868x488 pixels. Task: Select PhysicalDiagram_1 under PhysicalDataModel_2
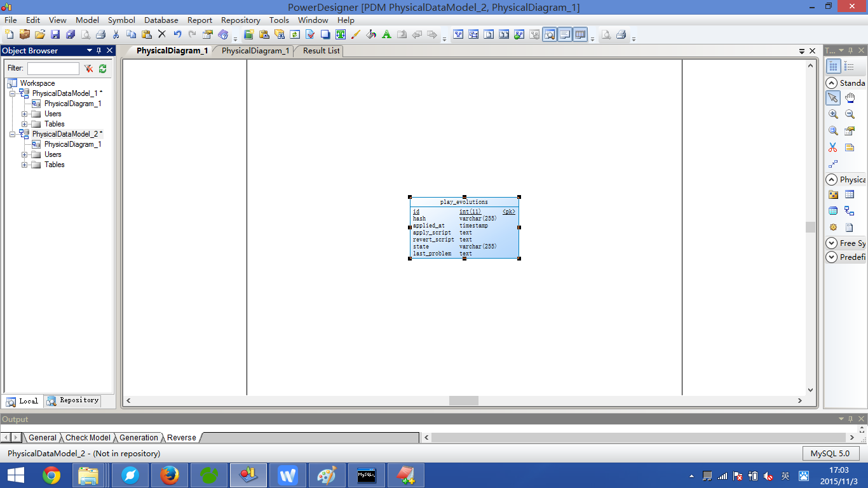pyautogui.click(x=72, y=144)
